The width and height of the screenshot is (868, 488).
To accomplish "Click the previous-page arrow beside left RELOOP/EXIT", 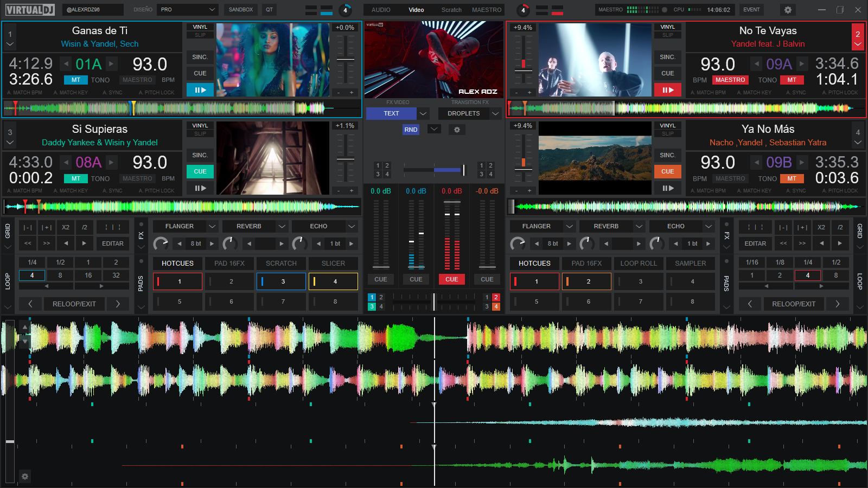I will (x=30, y=304).
